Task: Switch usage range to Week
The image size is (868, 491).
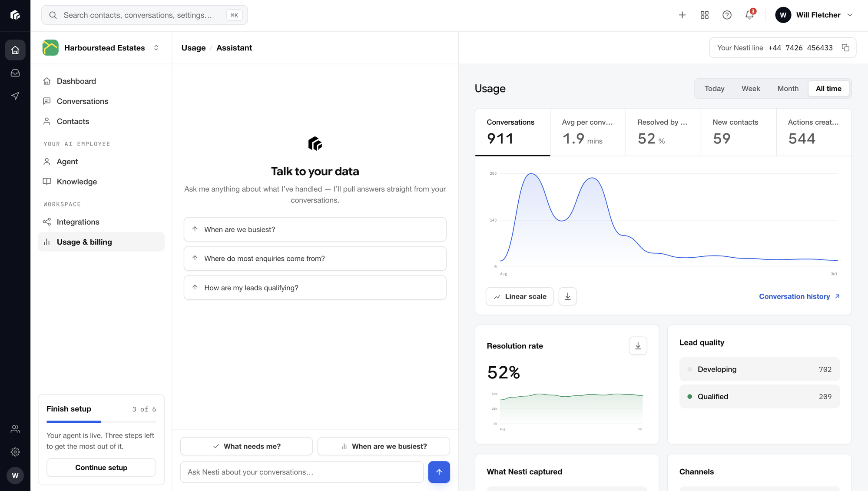Action: (x=751, y=89)
